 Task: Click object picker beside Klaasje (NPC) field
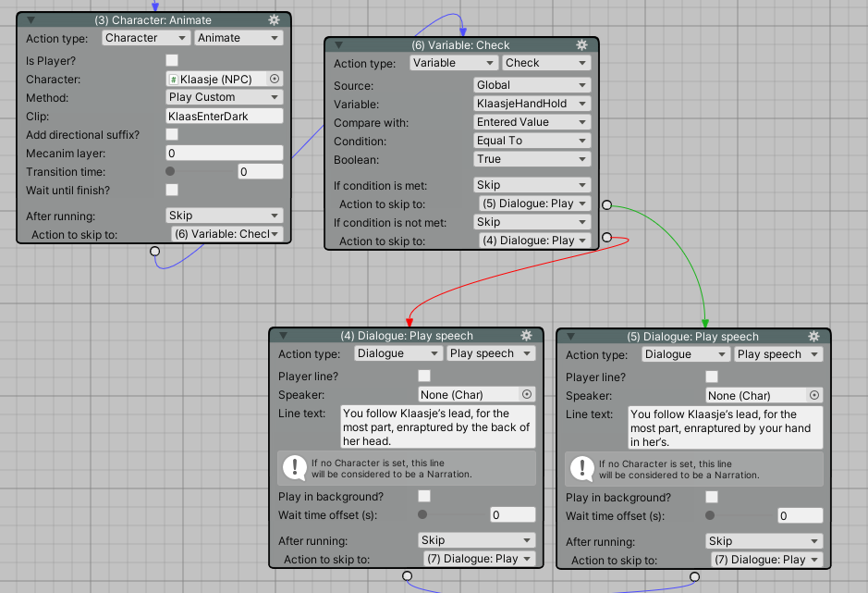click(x=275, y=80)
